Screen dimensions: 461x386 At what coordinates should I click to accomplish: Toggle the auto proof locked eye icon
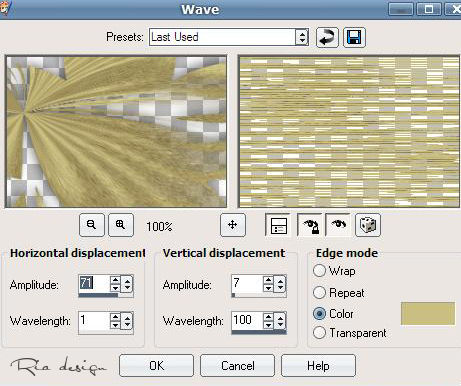coord(310,225)
